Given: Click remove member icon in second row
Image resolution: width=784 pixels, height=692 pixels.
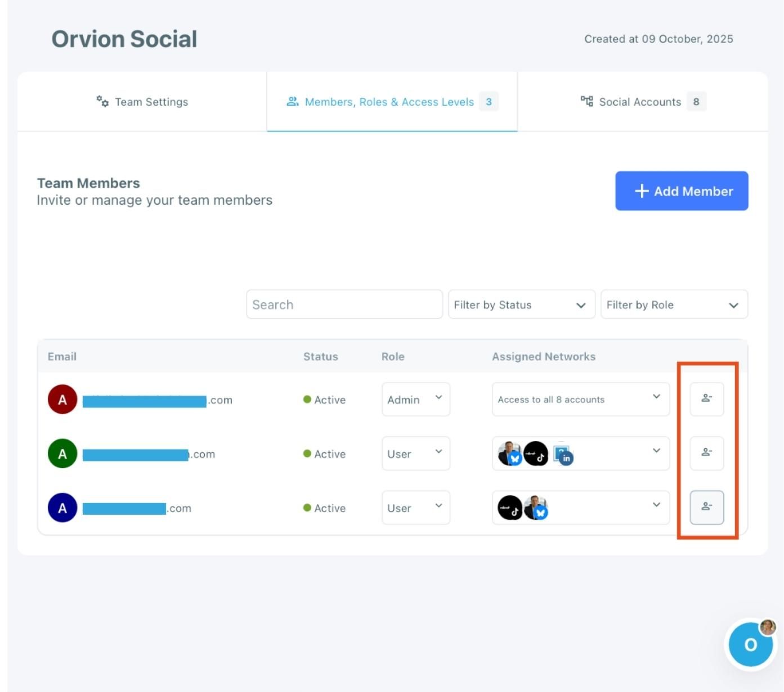Looking at the screenshot, I should click(706, 453).
